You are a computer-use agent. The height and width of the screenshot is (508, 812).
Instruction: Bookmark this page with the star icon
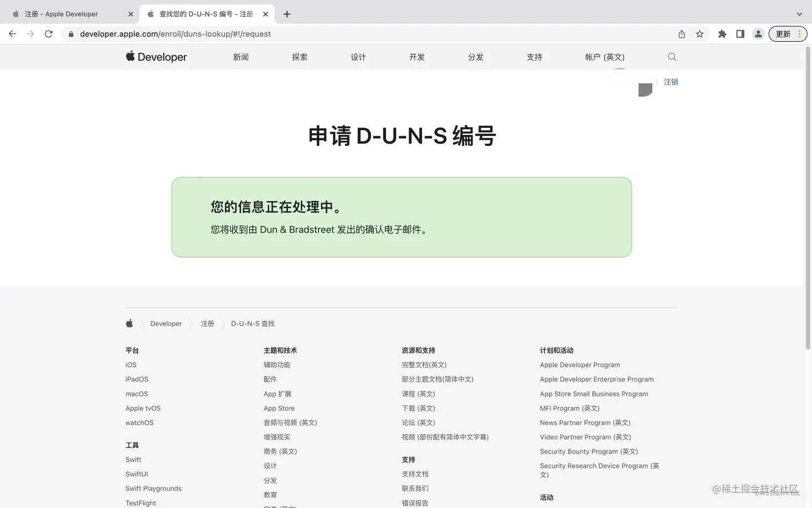pos(700,34)
